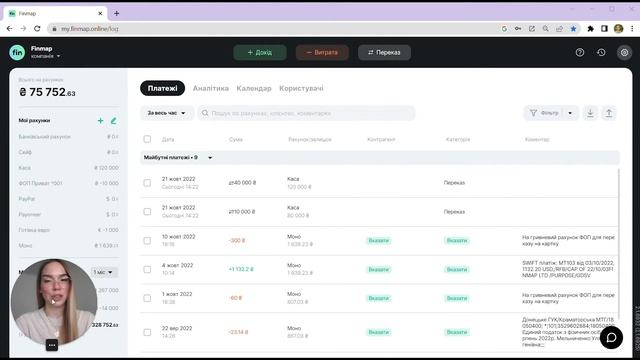This screenshot has height=360, width=640.
Task: Check the 40 000 ₴ Каса payment row
Action: tap(147, 183)
